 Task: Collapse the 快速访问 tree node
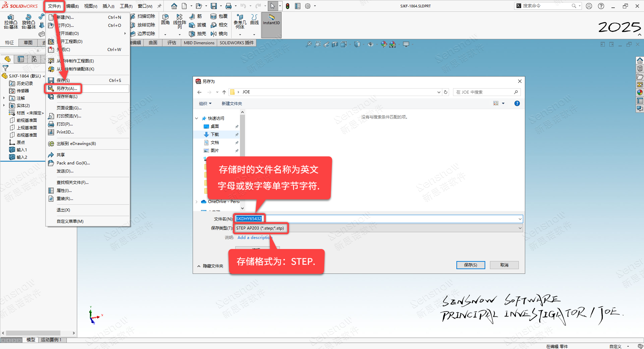197,118
